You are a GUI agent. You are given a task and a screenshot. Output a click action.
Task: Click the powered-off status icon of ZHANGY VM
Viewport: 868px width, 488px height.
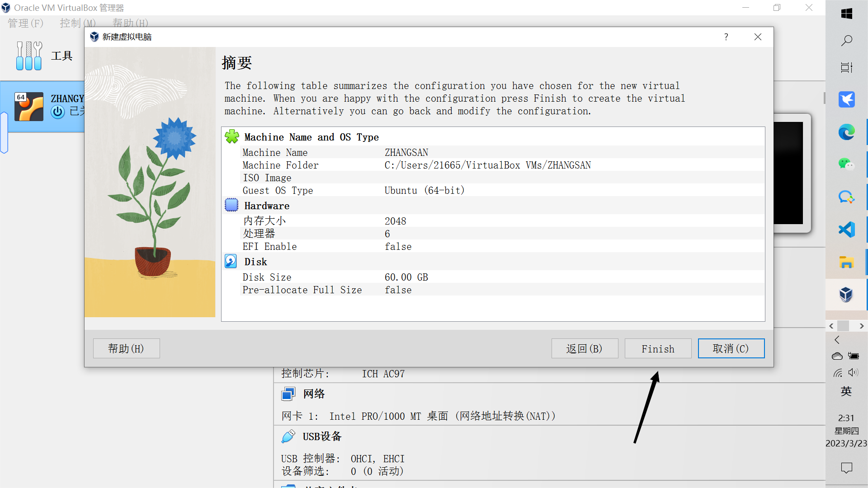pos(58,112)
